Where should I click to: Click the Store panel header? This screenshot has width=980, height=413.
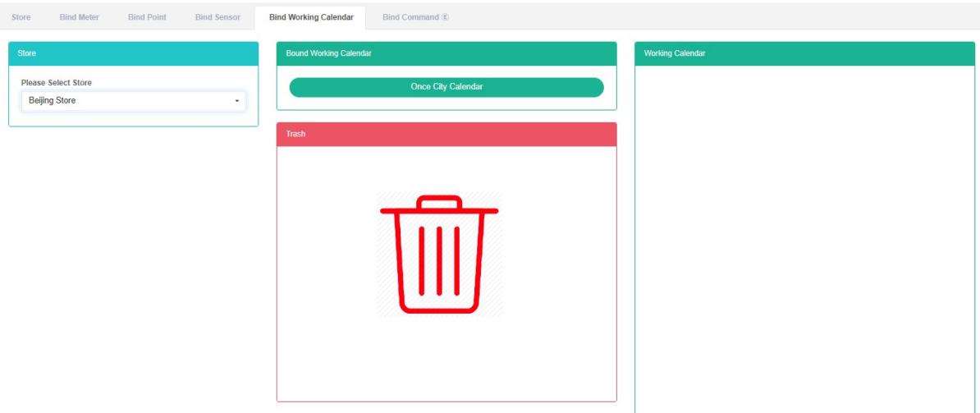133,53
